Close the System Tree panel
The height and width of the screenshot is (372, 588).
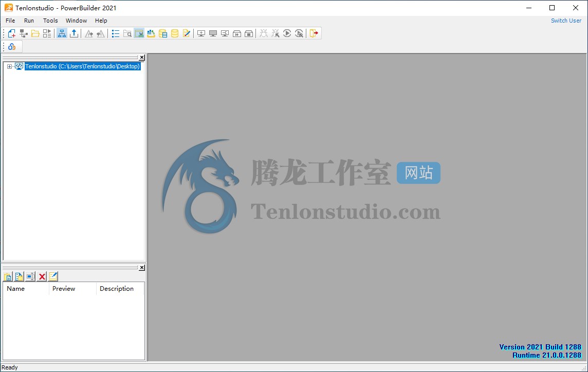click(x=142, y=58)
